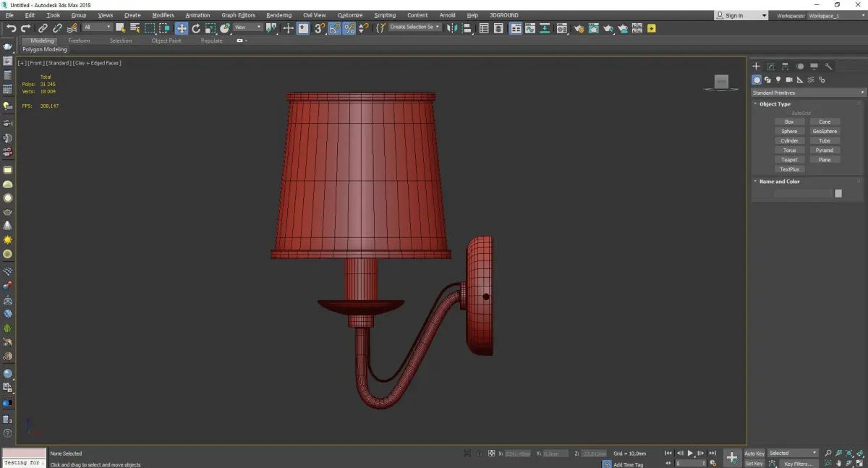The image size is (868, 468).
Task: Click the Undo arrow in main toolbar
Action: (x=12, y=28)
